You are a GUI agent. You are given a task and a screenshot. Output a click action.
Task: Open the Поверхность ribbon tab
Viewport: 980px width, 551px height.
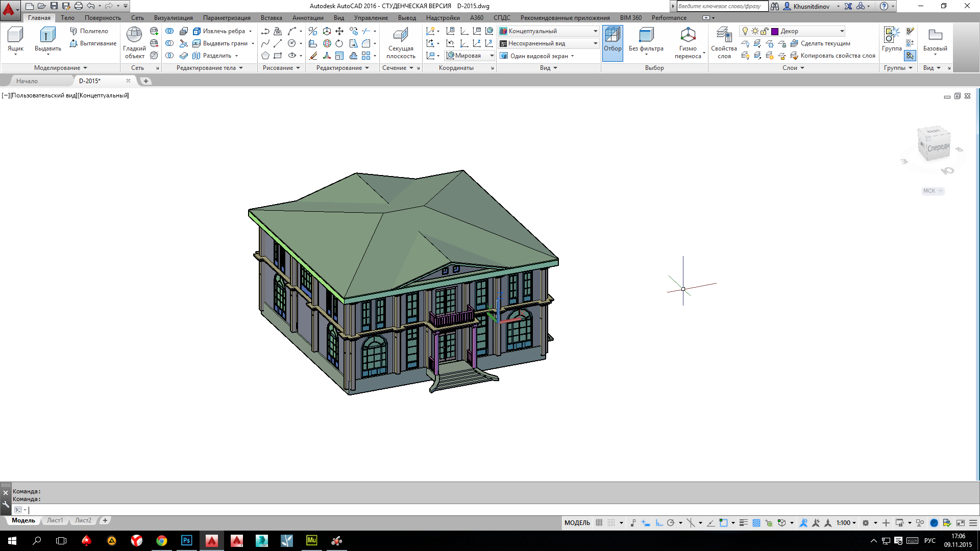(103, 18)
